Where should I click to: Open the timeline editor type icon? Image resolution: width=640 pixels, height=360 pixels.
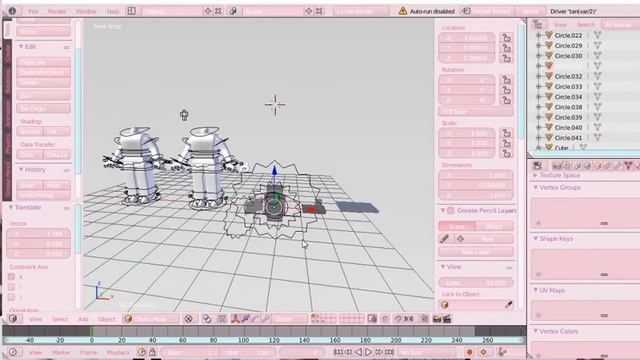pos(13,352)
